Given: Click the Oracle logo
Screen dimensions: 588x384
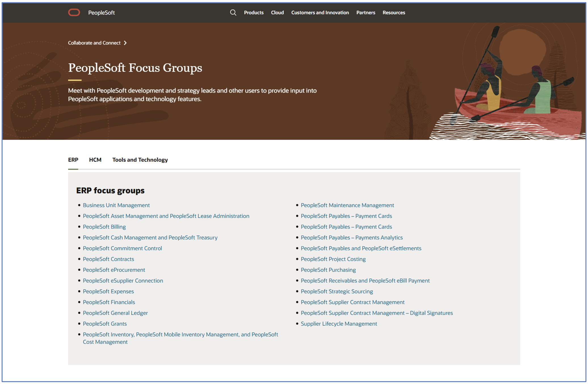Looking at the screenshot, I should click(74, 12).
